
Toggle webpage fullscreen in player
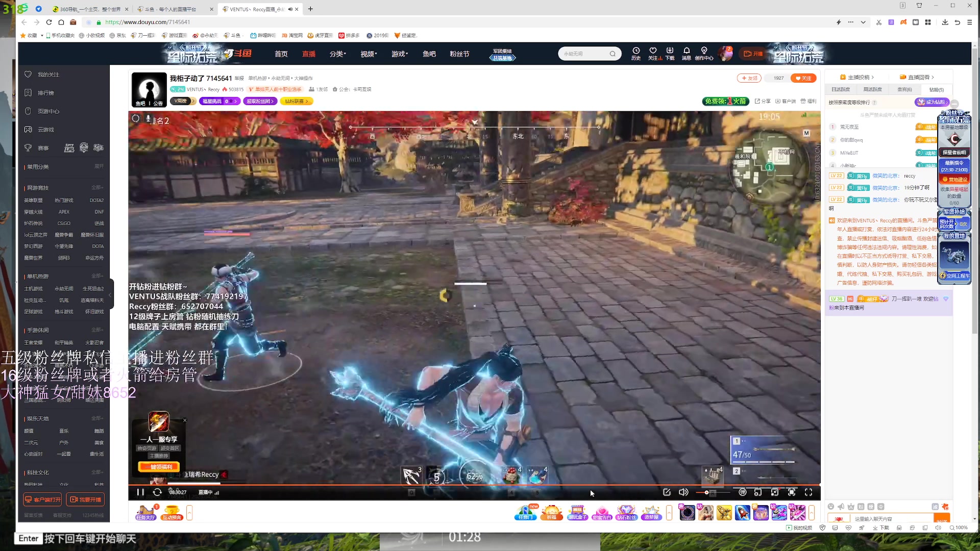pos(792,492)
